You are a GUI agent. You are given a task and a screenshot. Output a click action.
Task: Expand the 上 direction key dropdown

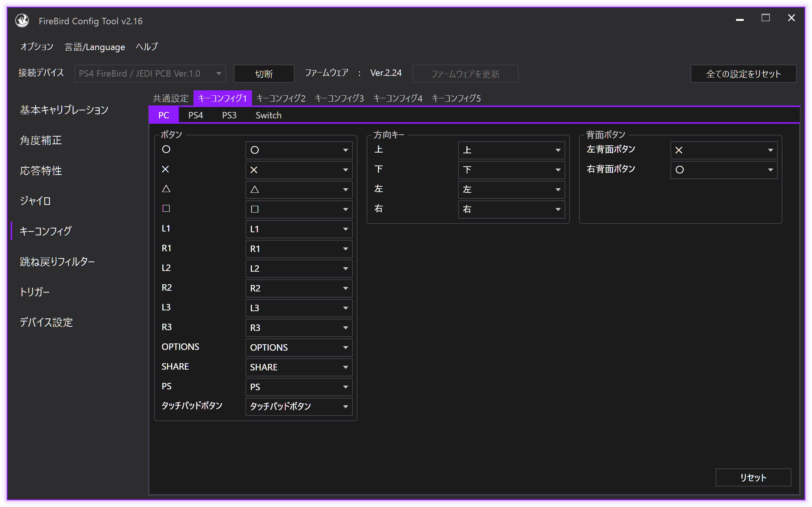tap(511, 150)
